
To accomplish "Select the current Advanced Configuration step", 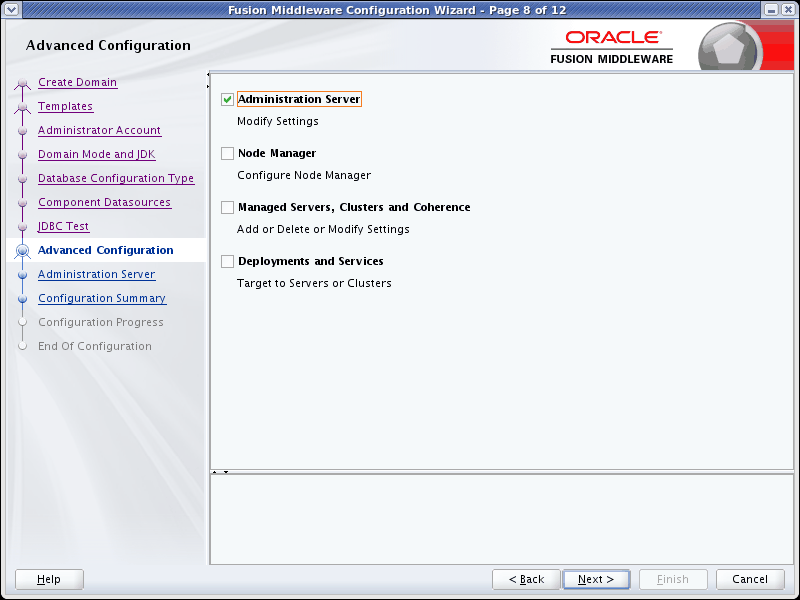I will pos(106,250).
